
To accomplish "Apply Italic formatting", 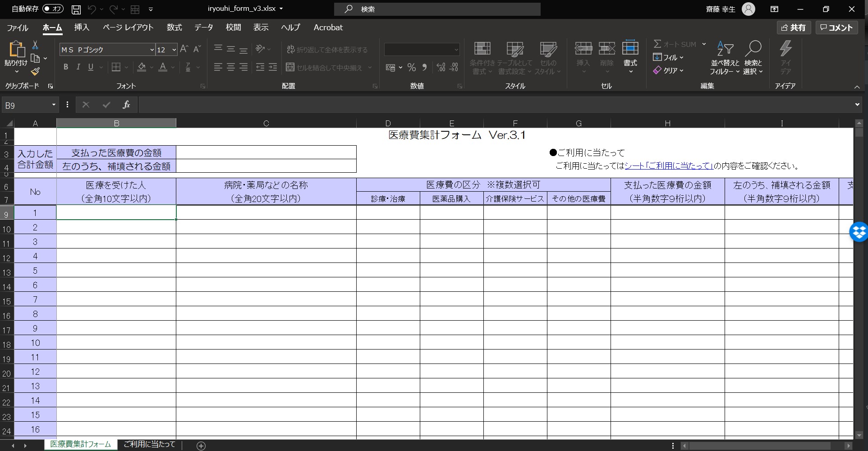I will point(78,67).
